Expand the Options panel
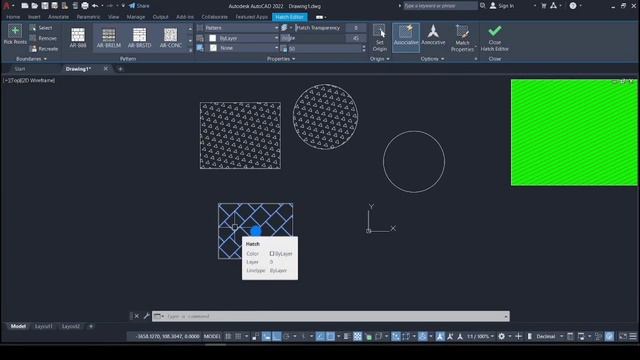Image resolution: width=640 pixels, height=360 pixels. pos(432,59)
